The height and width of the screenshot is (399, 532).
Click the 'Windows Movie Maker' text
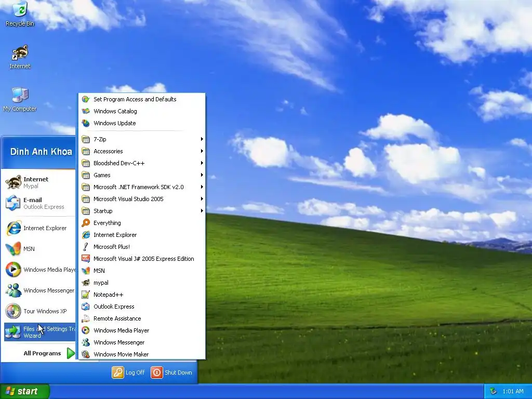[x=121, y=354]
